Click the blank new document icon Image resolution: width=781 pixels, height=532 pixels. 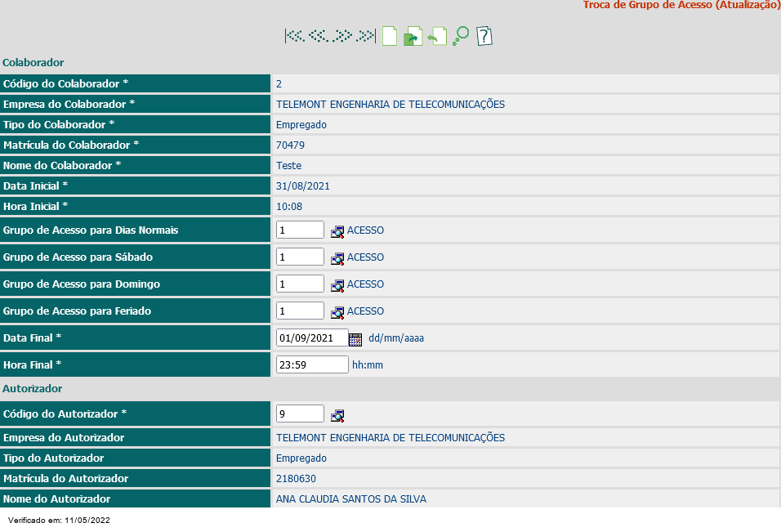(390, 36)
